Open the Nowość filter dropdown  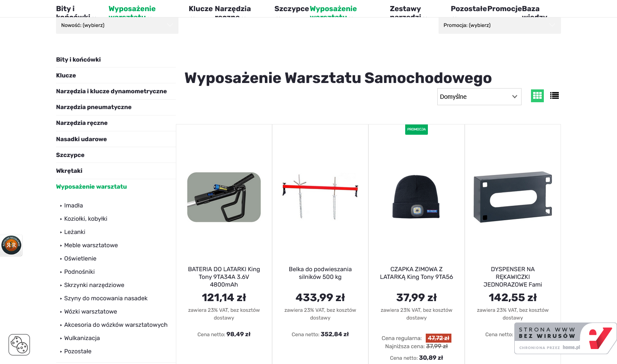pos(117,25)
